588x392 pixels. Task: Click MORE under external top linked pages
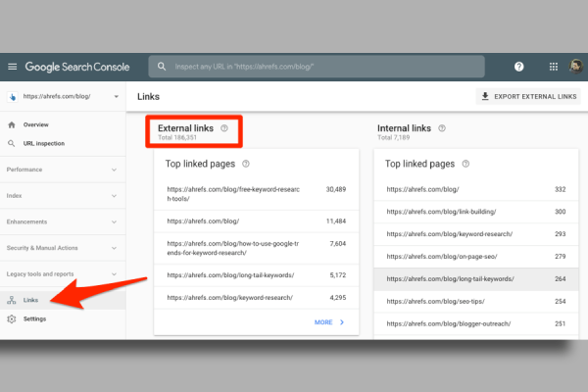coord(323,322)
